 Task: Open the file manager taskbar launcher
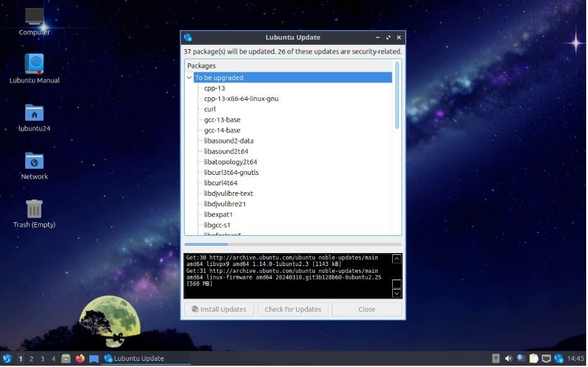[66, 358]
